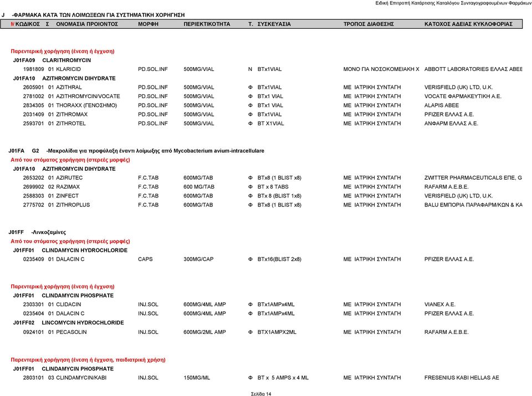Click CLINDAMYCIN HYDROCHLORIDE substance heading
Viewport: 532px width, 396px height.
84,250
